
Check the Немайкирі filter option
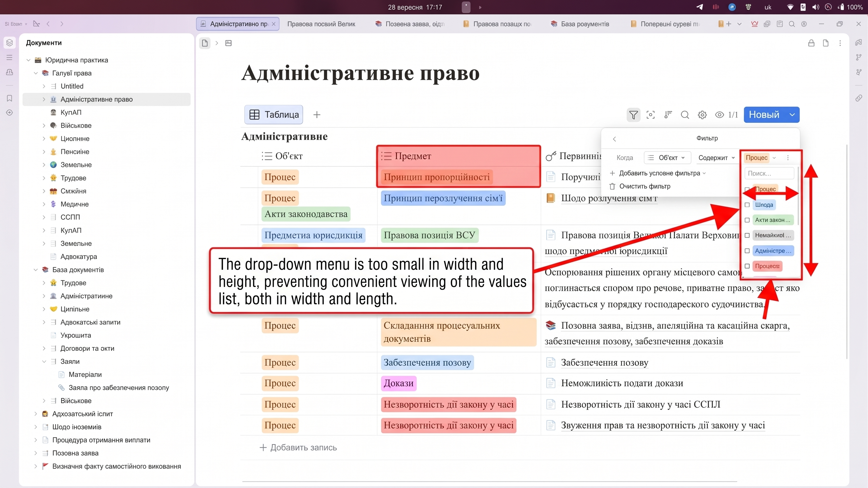coord(747,235)
